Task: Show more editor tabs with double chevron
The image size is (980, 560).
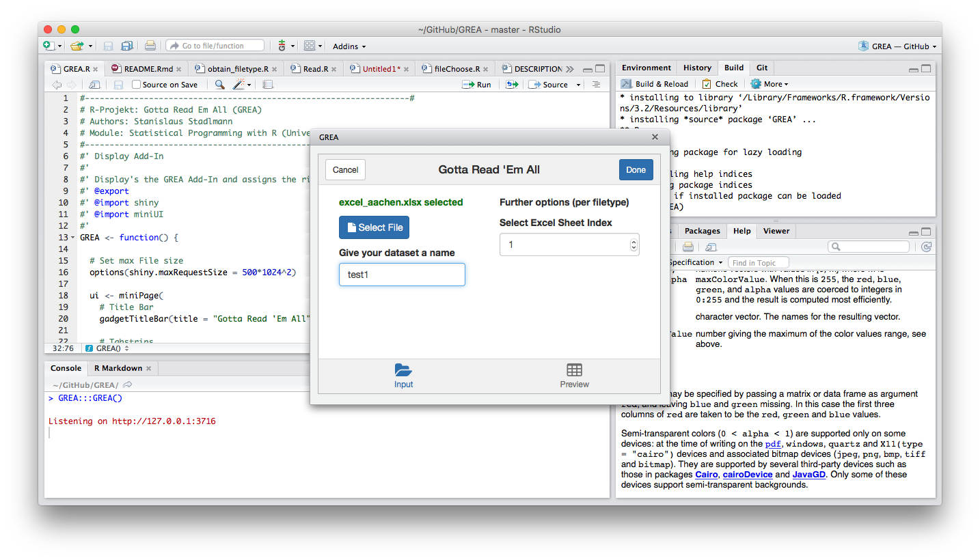Action: tap(570, 69)
